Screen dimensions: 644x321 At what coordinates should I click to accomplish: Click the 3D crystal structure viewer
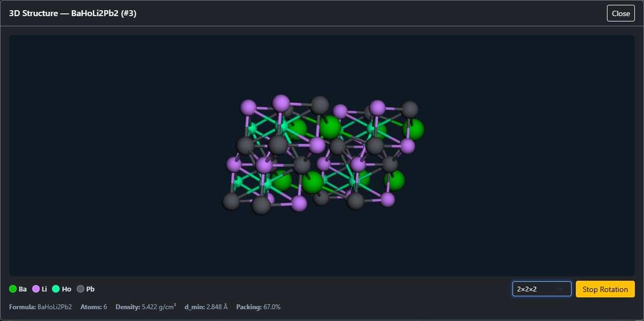322,156
